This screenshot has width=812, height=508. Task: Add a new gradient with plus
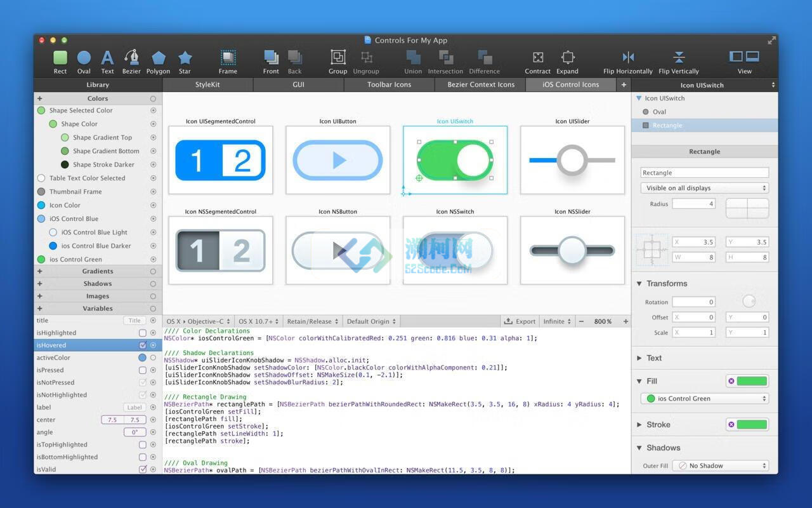(x=39, y=271)
